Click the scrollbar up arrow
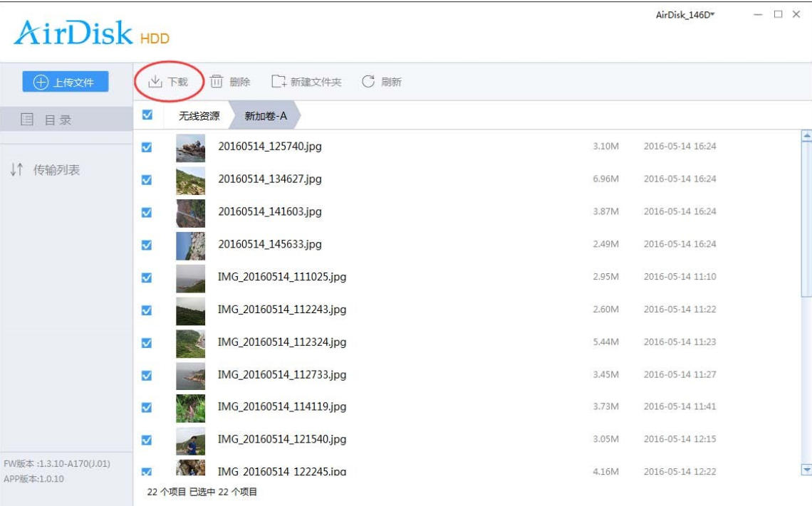Viewport: 812px width, 506px height. point(806,136)
